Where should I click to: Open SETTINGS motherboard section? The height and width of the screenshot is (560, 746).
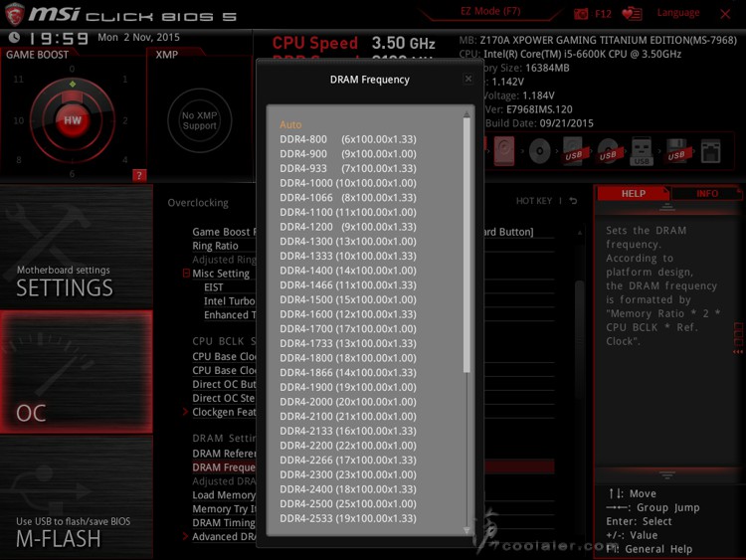point(77,247)
